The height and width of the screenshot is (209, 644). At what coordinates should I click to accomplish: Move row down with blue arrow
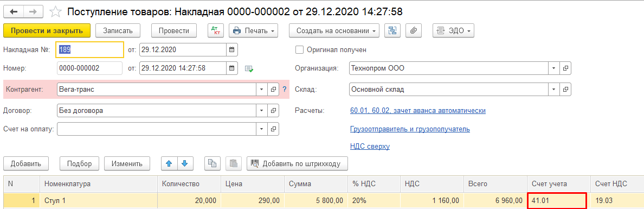[x=184, y=163]
